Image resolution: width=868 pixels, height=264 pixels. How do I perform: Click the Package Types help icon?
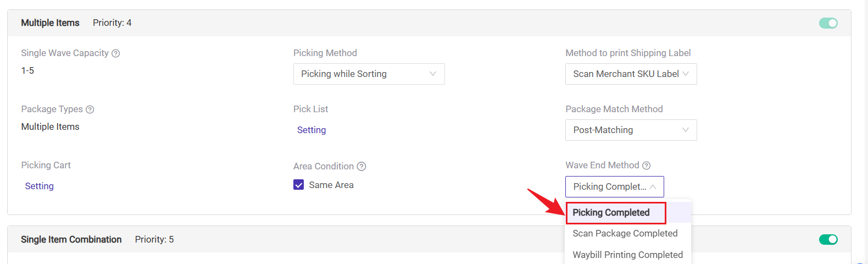click(90, 109)
